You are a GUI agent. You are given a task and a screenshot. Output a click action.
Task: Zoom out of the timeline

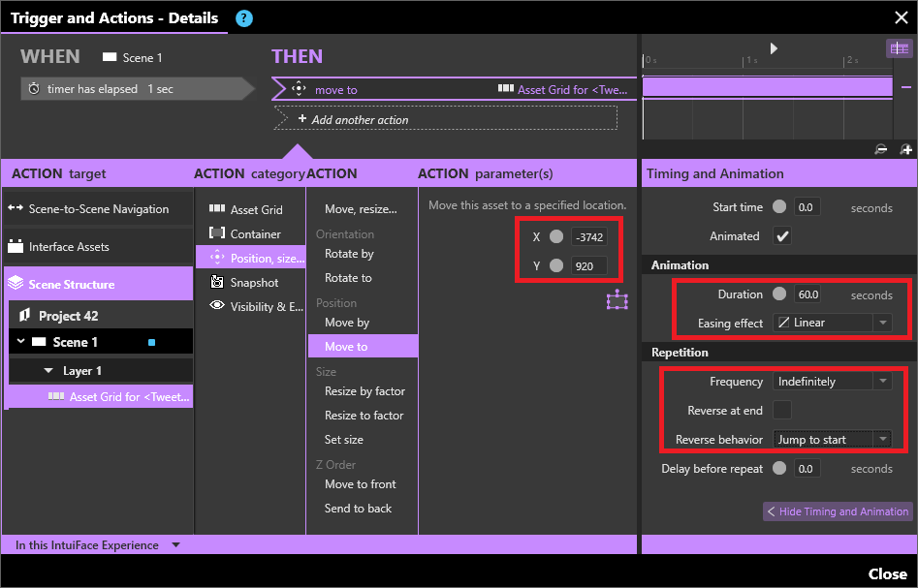[880, 149]
